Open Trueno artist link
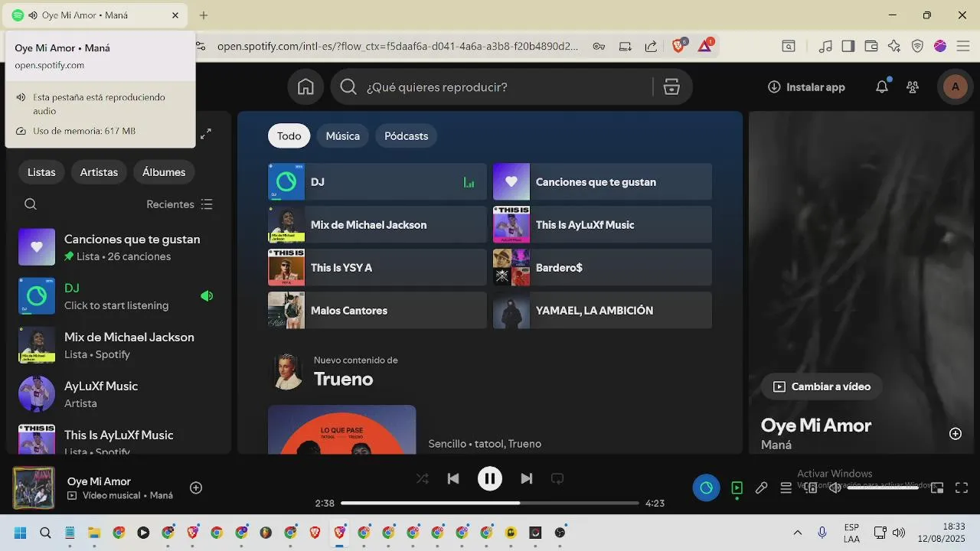The width and height of the screenshot is (980, 551). [x=344, y=379]
